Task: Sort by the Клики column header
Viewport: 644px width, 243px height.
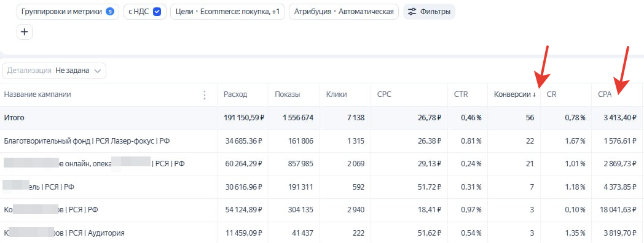Action: [x=336, y=94]
